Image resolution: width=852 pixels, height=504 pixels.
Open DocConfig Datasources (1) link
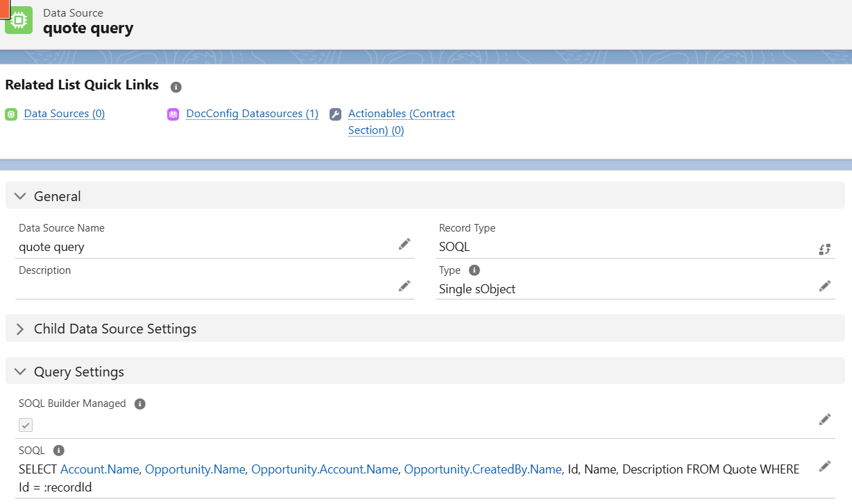point(252,114)
